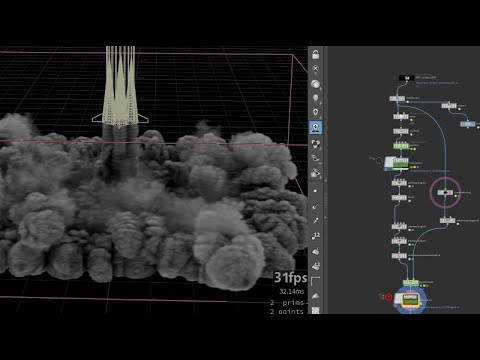Click the single white dot display points icon
The height and width of the screenshot is (360, 480).
(315, 191)
